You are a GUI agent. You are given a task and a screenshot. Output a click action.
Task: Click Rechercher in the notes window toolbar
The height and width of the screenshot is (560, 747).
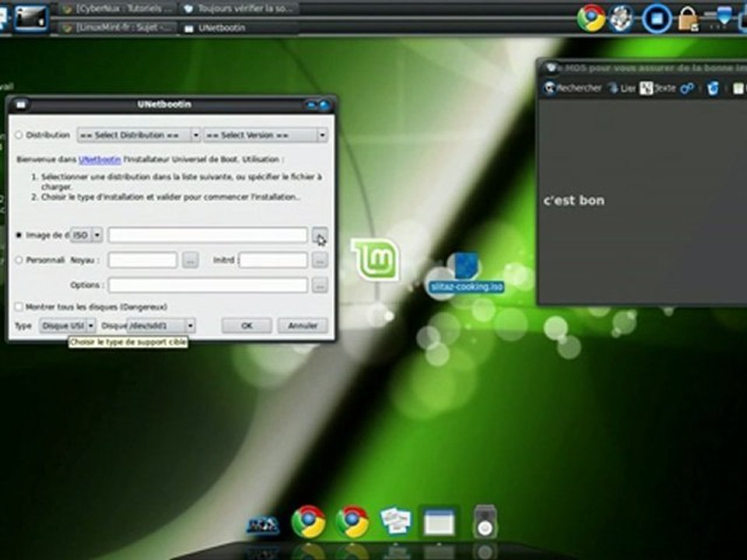[573, 88]
